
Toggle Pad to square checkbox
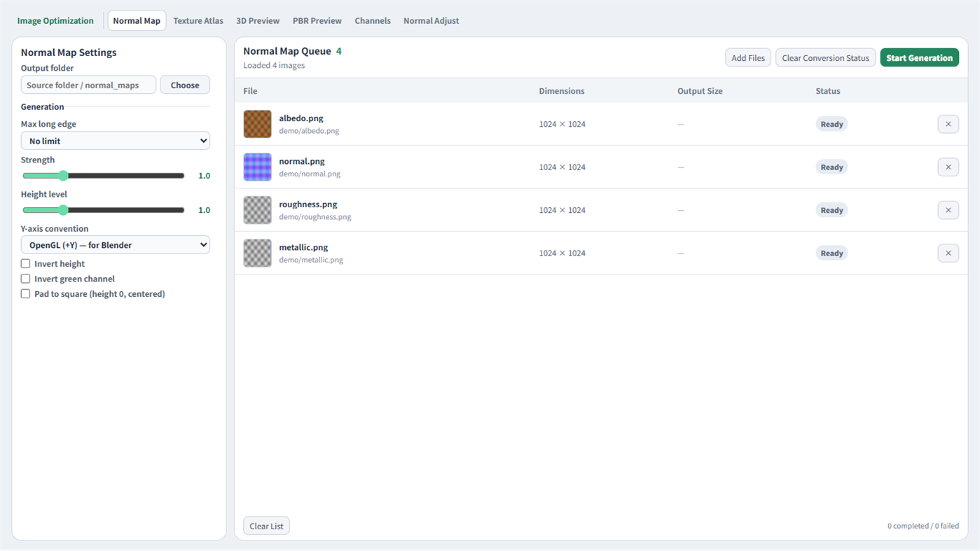point(25,294)
